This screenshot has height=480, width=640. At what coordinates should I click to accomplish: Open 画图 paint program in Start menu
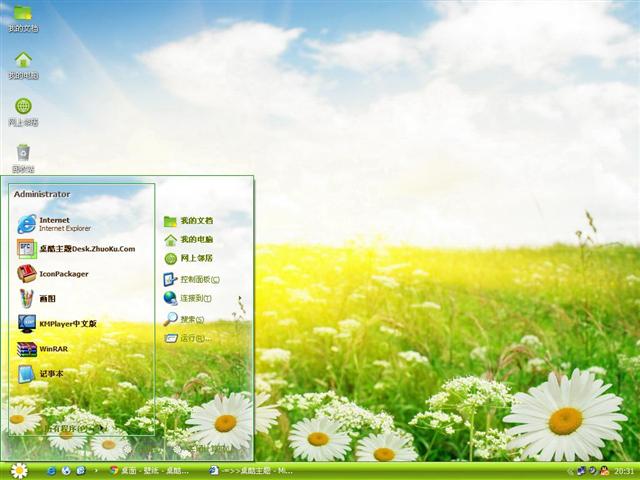(37, 298)
